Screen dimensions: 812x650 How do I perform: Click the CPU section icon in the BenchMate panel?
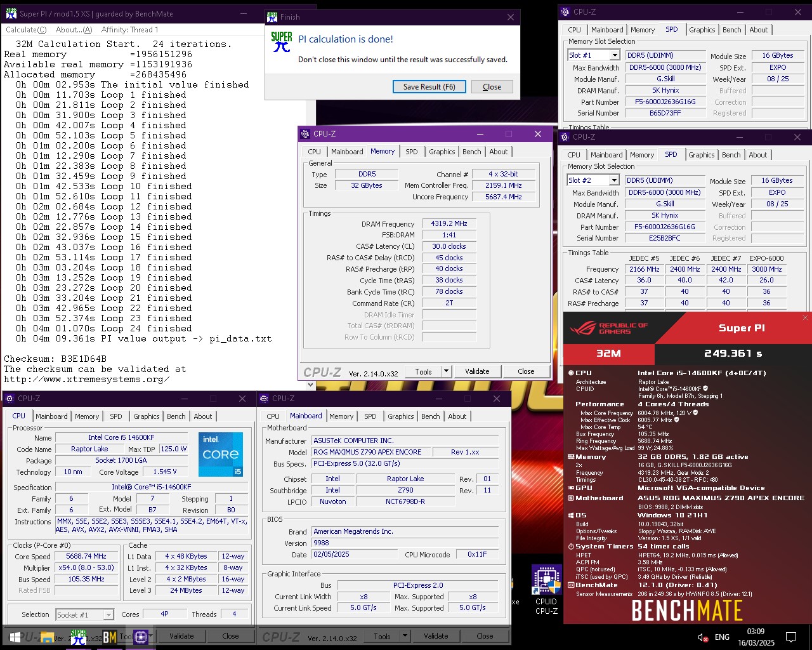click(571, 373)
